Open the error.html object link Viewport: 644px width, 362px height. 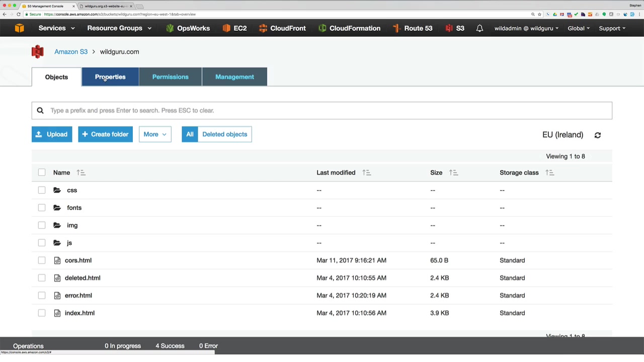coord(78,296)
